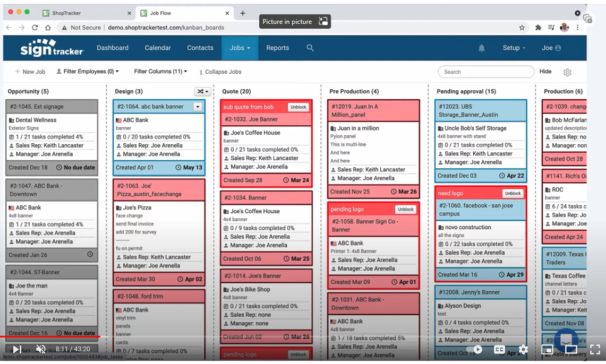Switch video to miniplayer
This screenshot has height=364, width=606.
(x=547, y=349)
